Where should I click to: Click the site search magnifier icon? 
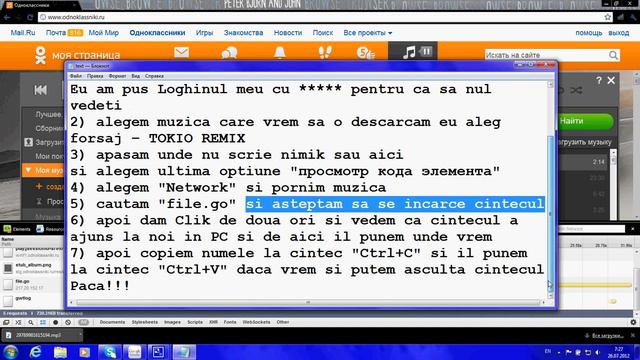[613, 55]
